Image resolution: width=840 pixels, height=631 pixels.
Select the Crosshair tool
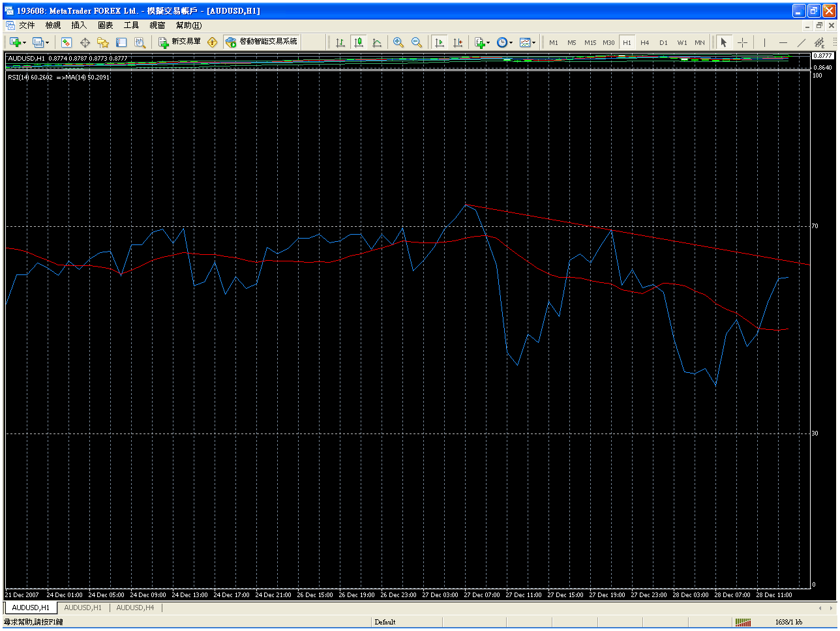743,42
